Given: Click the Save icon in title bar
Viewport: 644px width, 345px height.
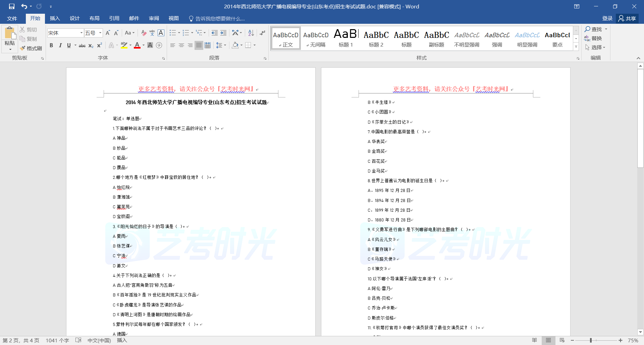Looking at the screenshot, I should pos(12,6).
